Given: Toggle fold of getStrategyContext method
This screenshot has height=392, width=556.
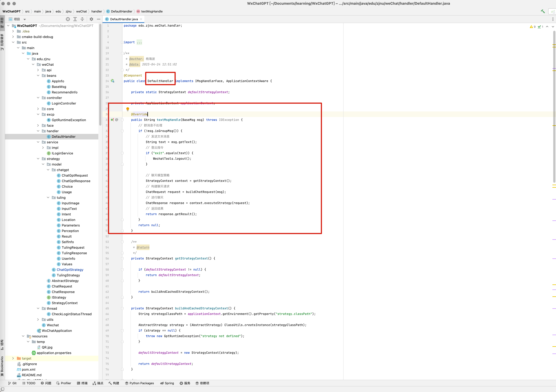Looking at the screenshot, I should coord(122,259).
